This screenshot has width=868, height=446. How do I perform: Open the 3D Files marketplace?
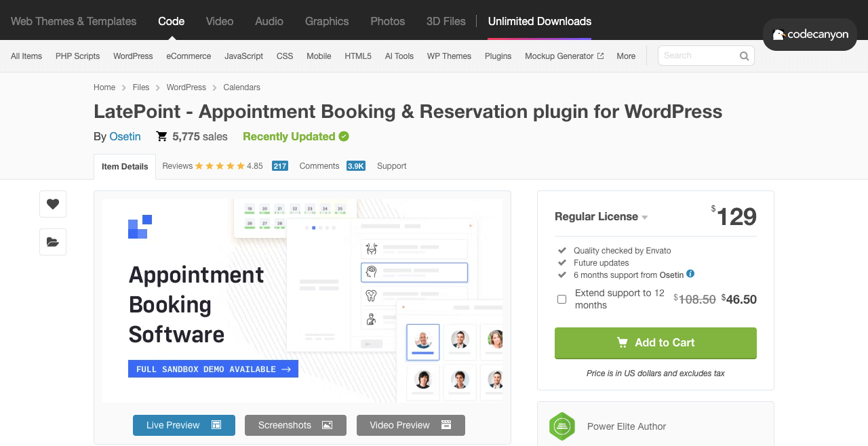[x=446, y=21]
